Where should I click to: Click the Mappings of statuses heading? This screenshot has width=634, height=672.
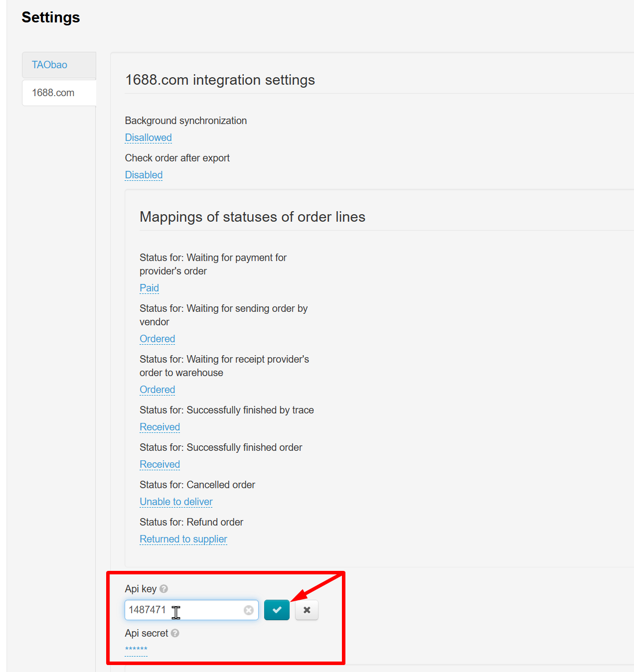click(x=252, y=217)
